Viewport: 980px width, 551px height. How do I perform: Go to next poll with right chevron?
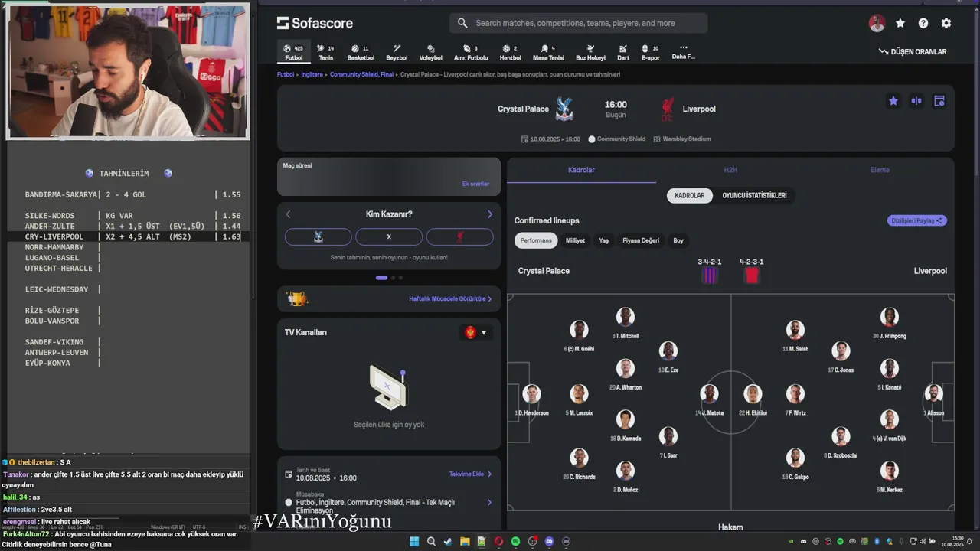pos(490,214)
